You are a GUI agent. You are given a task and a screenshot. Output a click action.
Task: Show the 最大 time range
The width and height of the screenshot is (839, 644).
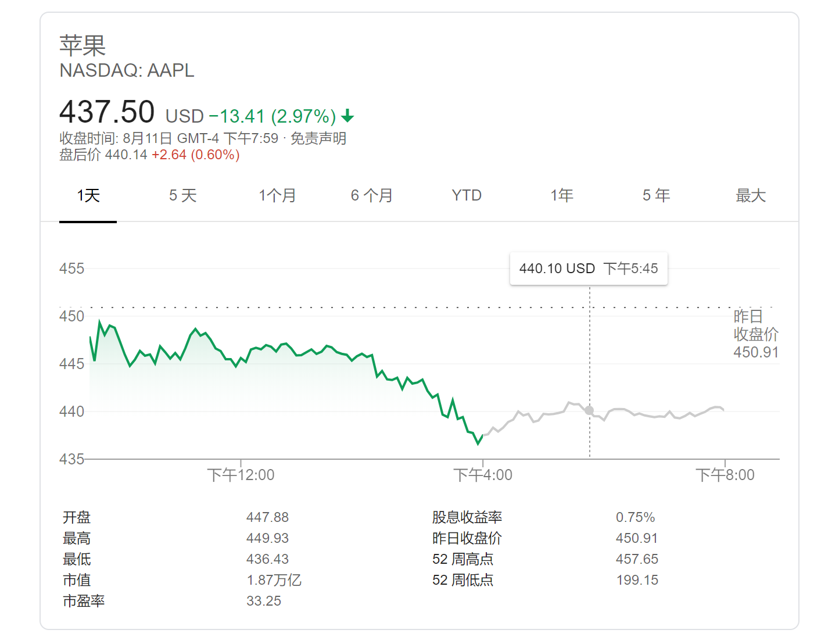[751, 196]
